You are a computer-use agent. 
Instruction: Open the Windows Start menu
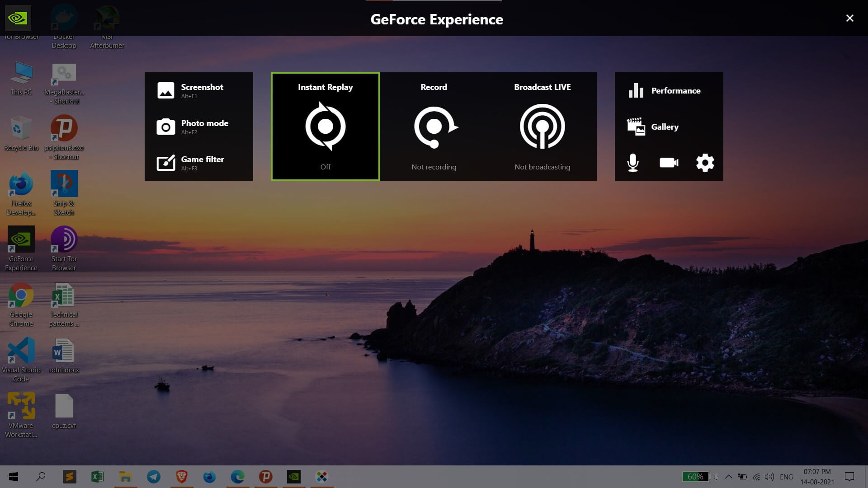14,477
